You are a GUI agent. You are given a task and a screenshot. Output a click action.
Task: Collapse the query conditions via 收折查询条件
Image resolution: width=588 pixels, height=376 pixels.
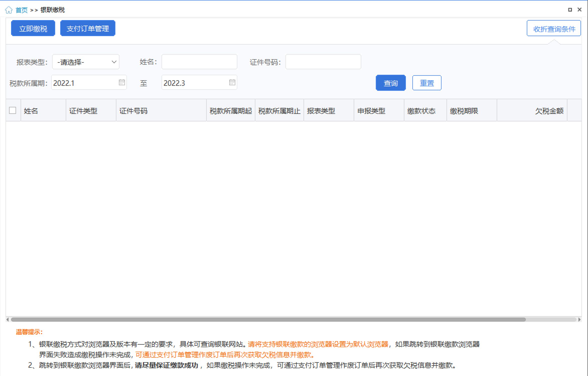click(554, 28)
